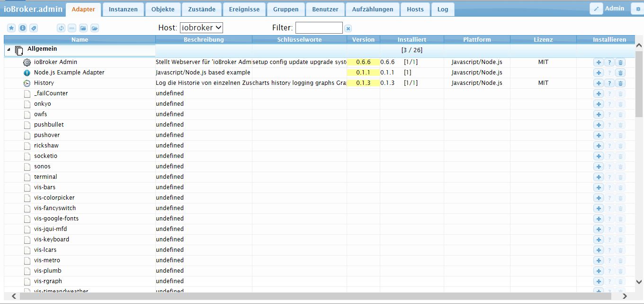
Task: Open help for the History adapter
Action: click(x=609, y=83)
